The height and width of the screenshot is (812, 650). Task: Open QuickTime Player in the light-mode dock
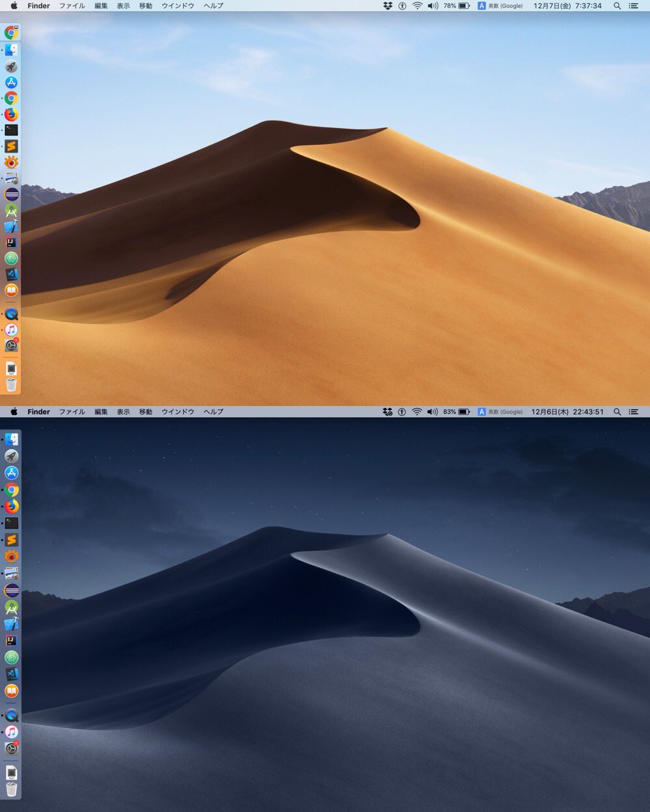coord(11,314)
